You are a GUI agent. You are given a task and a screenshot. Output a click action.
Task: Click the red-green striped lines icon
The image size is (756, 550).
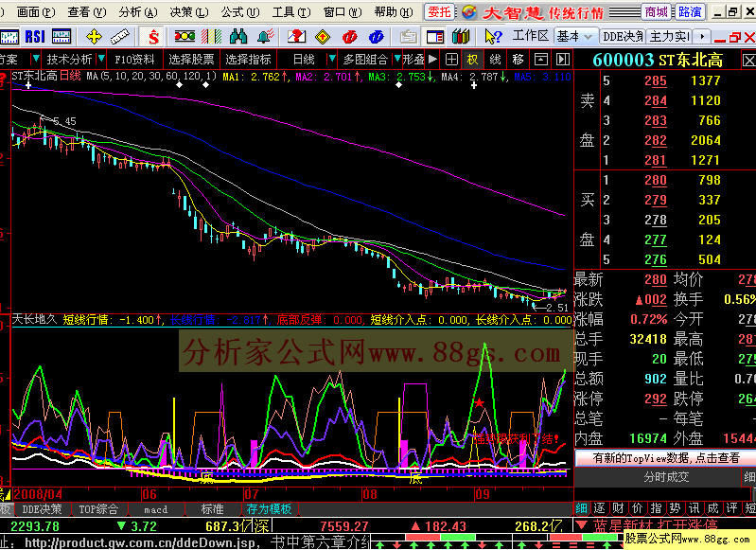[211, 37]
